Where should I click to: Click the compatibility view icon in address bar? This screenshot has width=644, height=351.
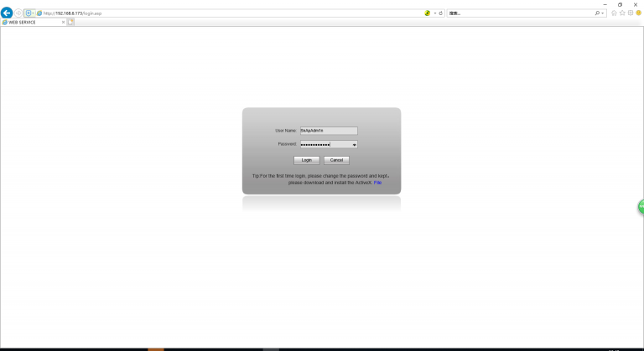click(x=428, y=13)
